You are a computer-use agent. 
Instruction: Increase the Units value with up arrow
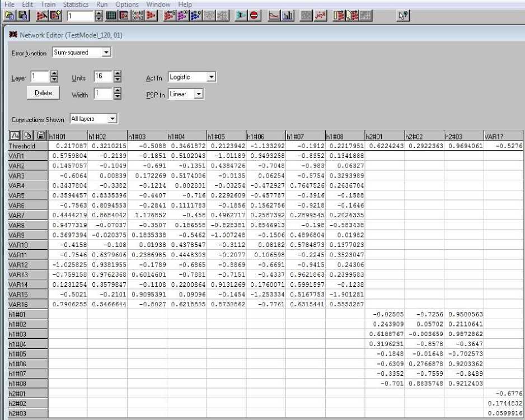[117, 74]
